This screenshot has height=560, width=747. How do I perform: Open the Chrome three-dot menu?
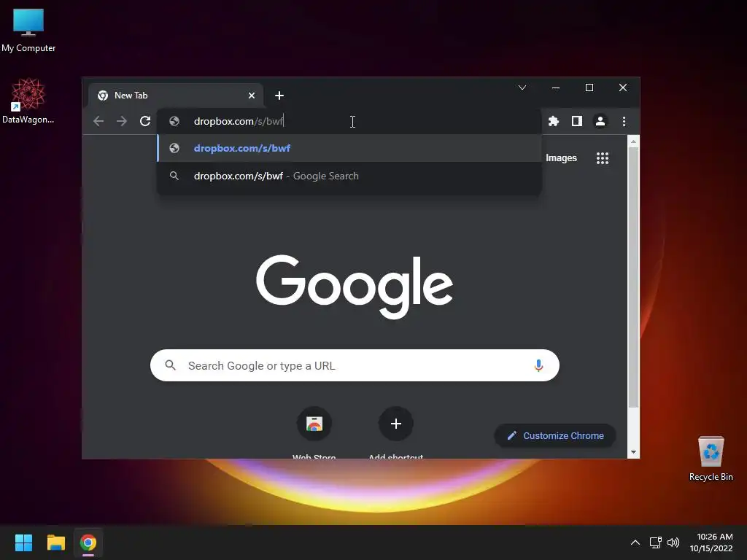[x=624, y=122]
